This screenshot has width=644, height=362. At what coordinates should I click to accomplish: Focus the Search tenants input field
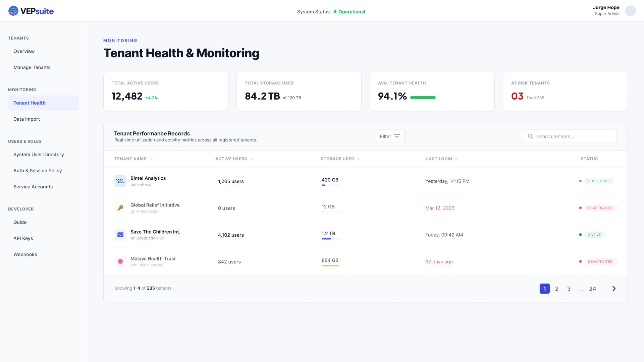(570, 136)
